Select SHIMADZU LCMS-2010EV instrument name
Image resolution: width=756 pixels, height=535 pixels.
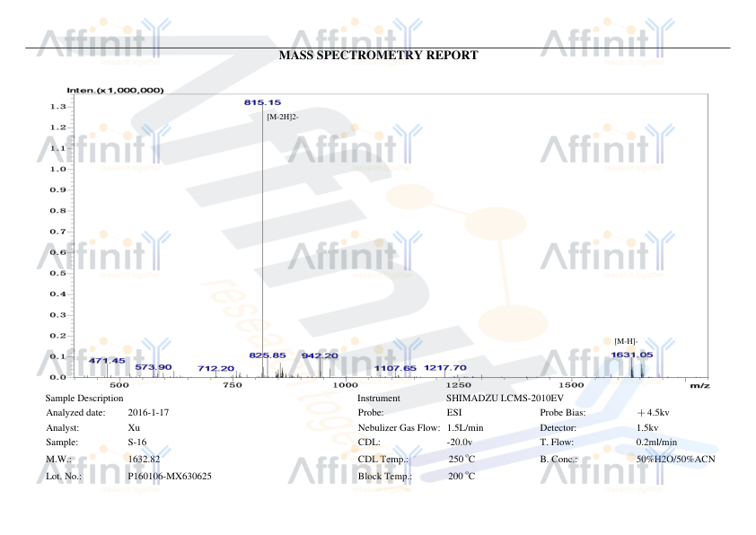[505, 399]
